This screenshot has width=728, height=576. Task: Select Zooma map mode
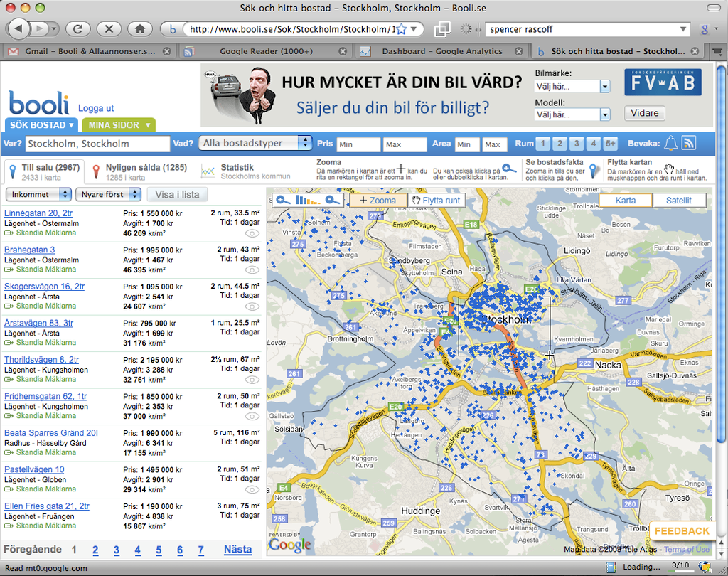click(x=378, y=201)
